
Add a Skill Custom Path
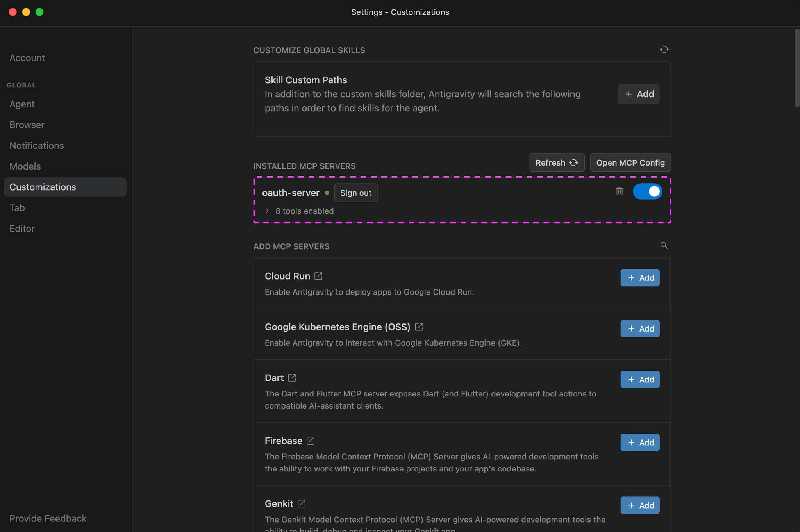click(639, 94)
